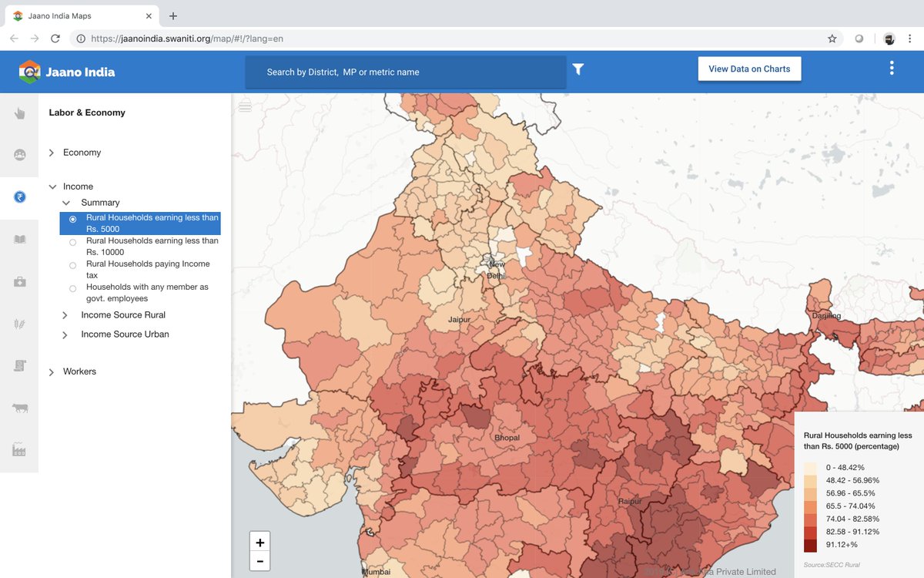Image resolution: width=924 pixels, height=578 pixels.
Task: Open a new browser tab
Action: (x=173, y=15)
